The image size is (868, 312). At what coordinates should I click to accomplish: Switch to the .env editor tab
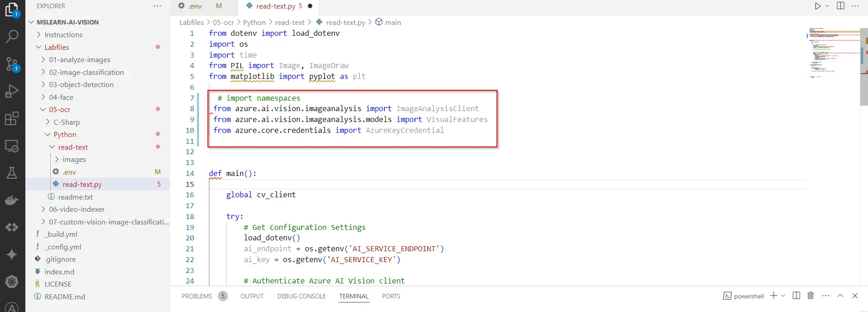(195, 6)
